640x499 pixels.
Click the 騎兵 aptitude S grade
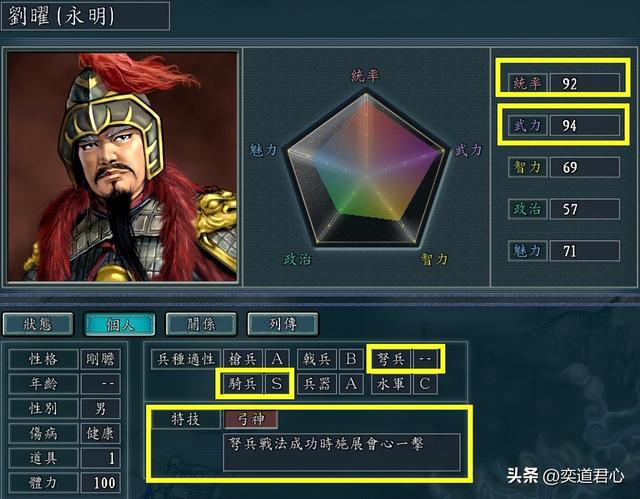coord(277,384)
